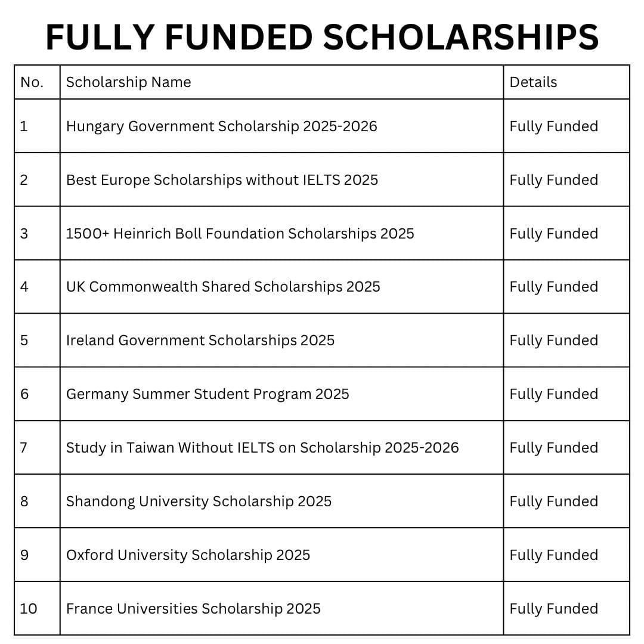
Task: Click the Details column header
Action: tap(533, 82)
